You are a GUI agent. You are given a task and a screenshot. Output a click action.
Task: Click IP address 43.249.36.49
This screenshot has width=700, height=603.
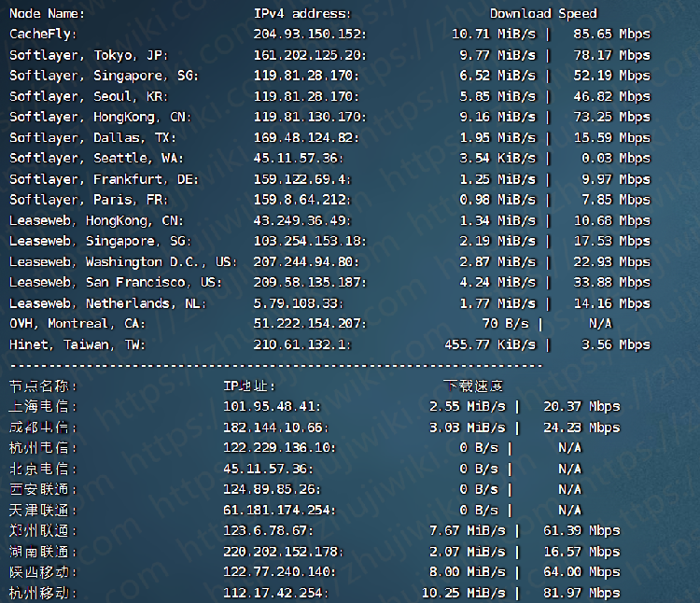click(302, 220)
